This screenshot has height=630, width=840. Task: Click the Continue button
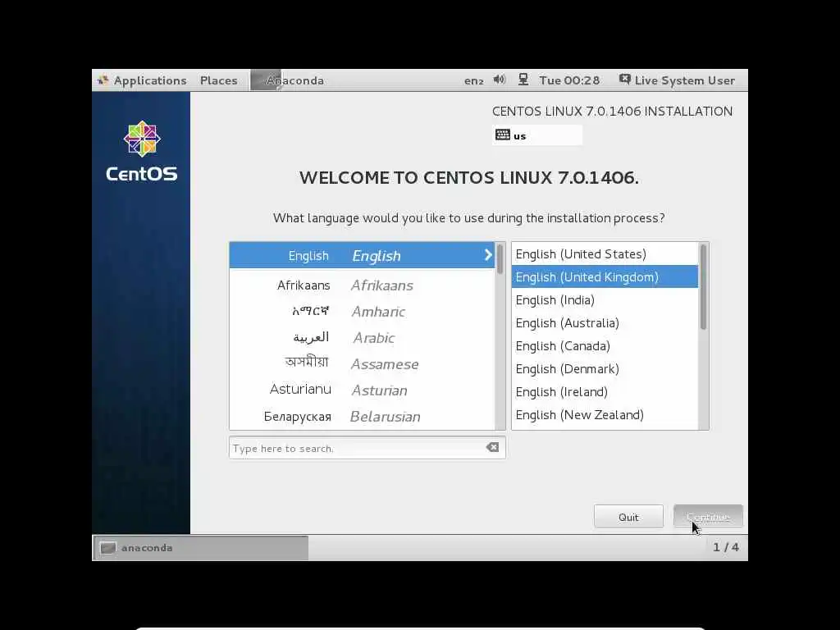point(708,517)
